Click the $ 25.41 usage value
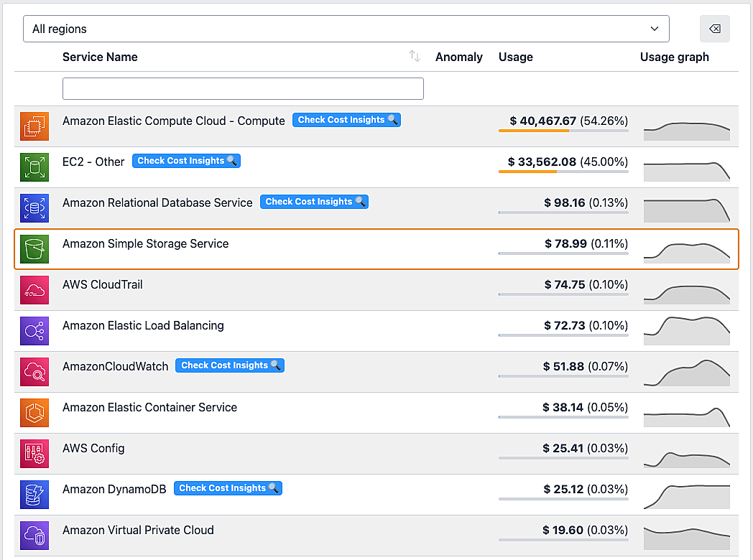Viewport: 753px width, 560px height. (x=563, y=448)
